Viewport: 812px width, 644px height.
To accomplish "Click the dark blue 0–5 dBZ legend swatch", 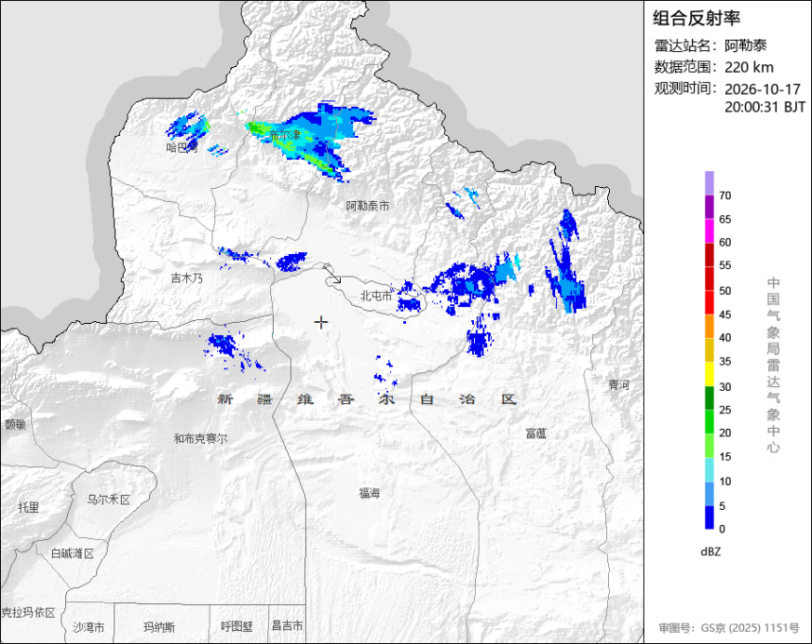I will click(709, 517).
